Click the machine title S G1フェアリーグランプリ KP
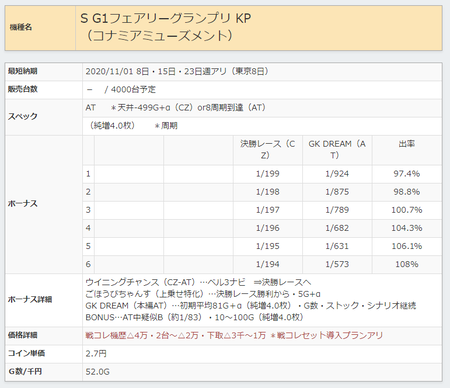450x388 pixels. [x=165, y=18]
